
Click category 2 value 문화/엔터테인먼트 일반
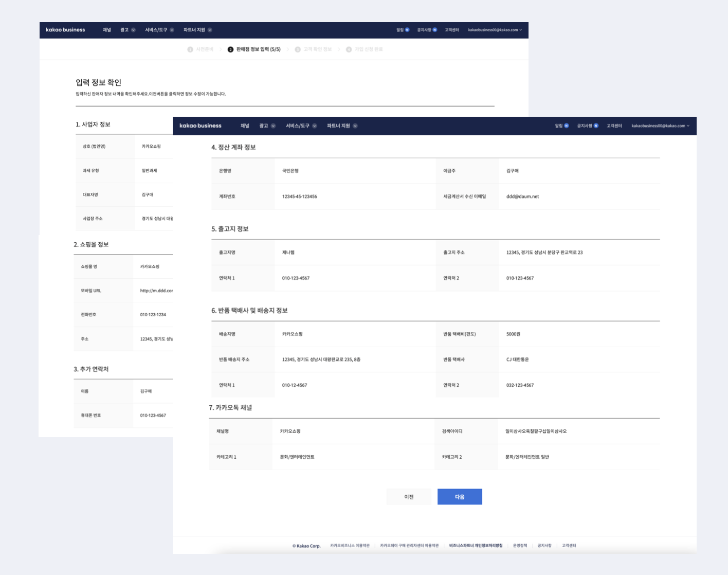coord(527,457)
